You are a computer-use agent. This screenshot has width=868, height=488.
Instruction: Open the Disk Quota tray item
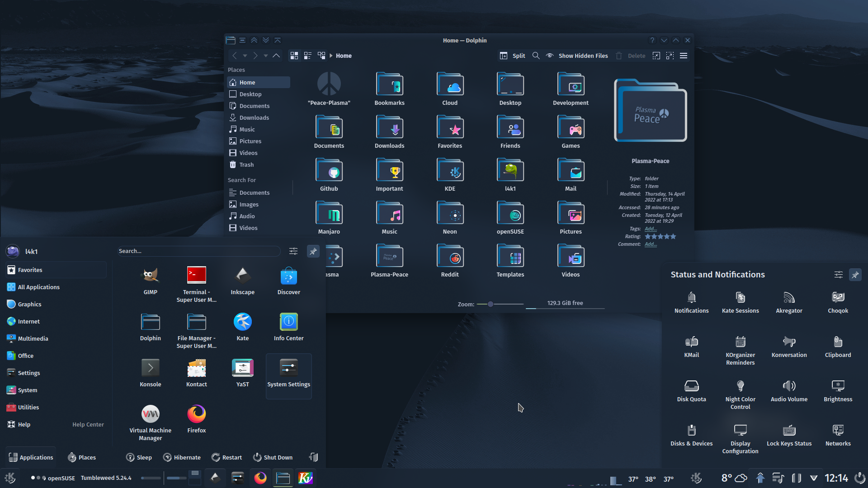pos(691,391)
